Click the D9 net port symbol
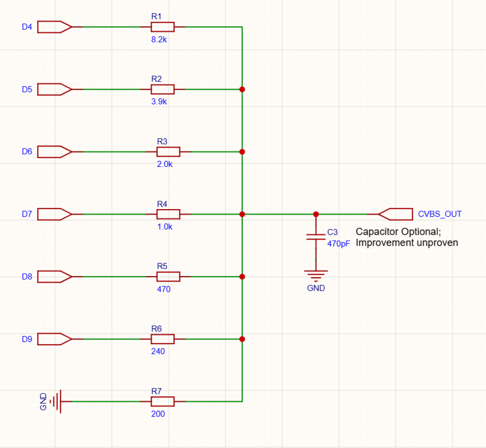 [x=55, y=339]
